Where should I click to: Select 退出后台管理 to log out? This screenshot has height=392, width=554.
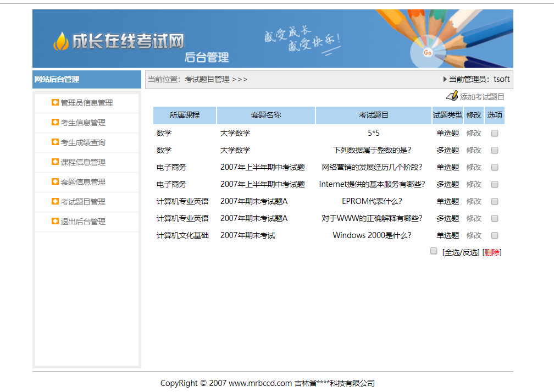coord(83,222)
